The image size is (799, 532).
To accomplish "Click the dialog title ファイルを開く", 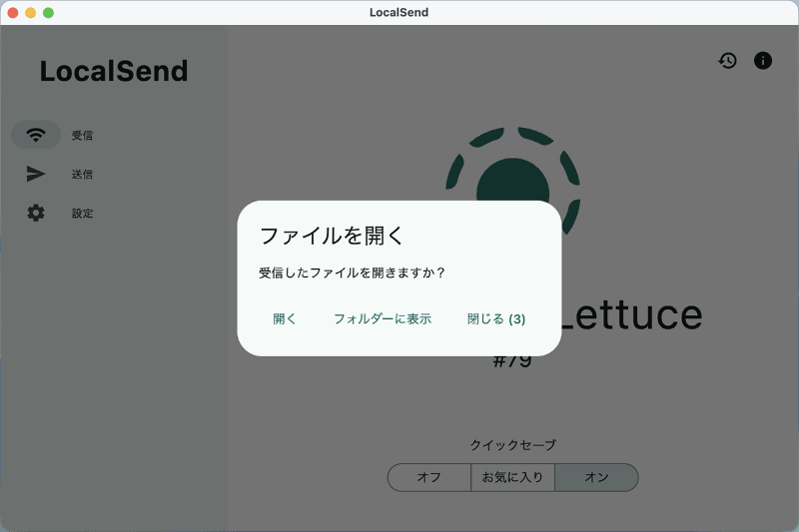I will 332,236.
